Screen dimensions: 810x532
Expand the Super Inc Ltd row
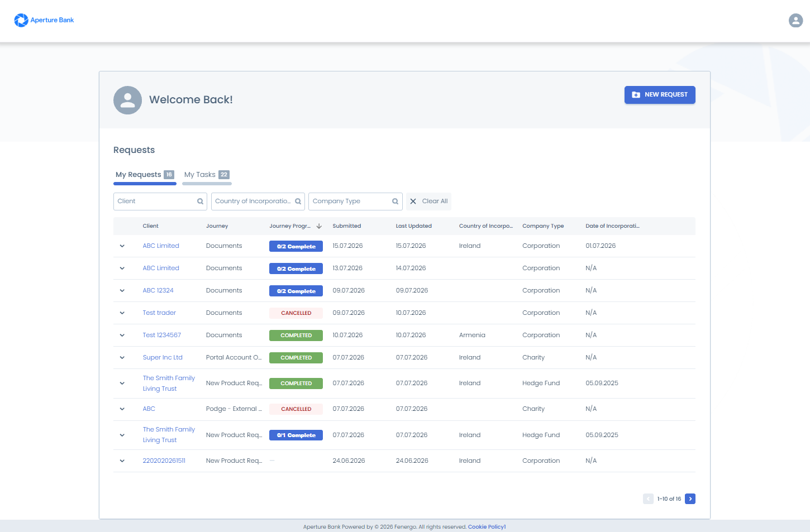(x=122, y=358)
